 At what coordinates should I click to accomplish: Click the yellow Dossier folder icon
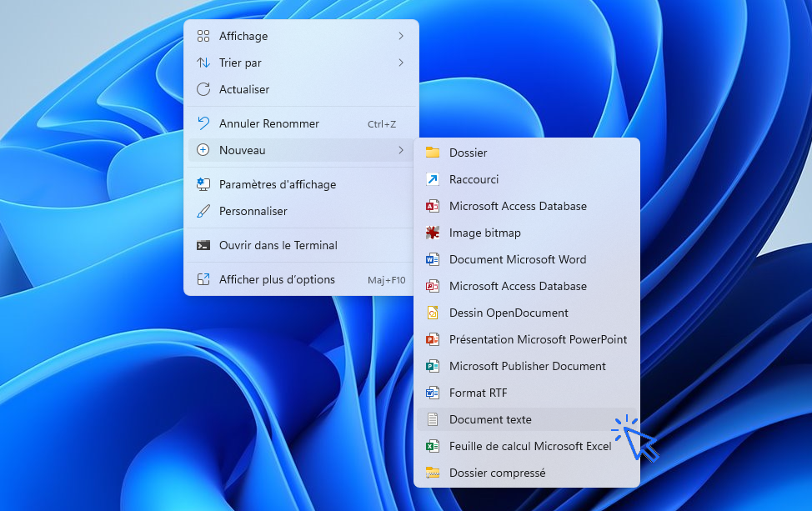[x=433, y=153]
